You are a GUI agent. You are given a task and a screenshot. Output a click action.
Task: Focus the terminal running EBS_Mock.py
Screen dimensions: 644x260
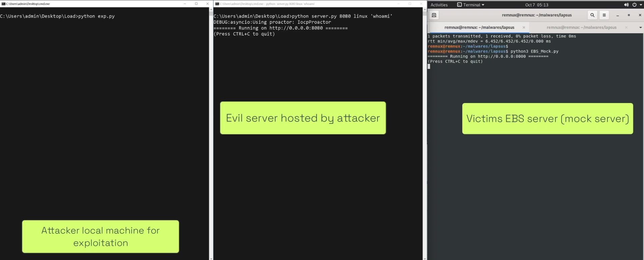(535, 151)
